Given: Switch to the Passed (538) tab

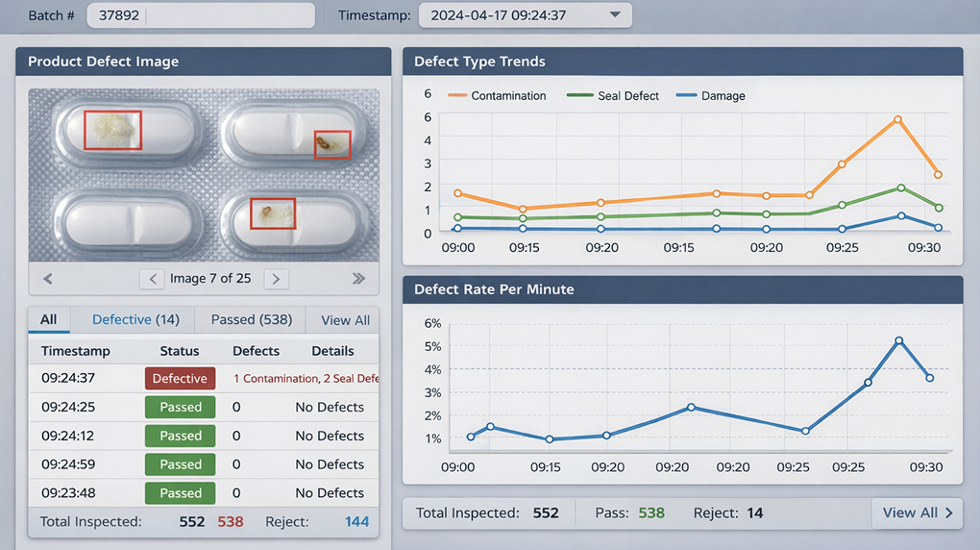Looking at the screenshot, I should pos(251,320).
